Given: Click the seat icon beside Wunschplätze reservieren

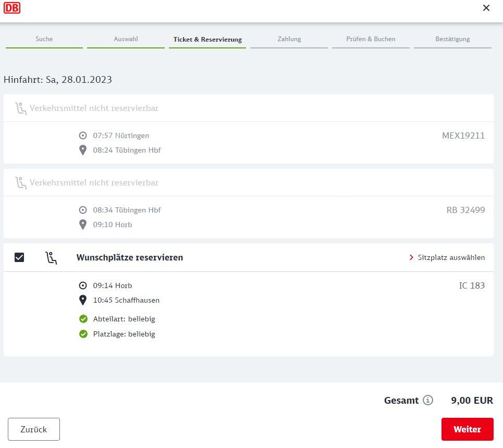Looking at the screenshot, I should click(51, 258).
